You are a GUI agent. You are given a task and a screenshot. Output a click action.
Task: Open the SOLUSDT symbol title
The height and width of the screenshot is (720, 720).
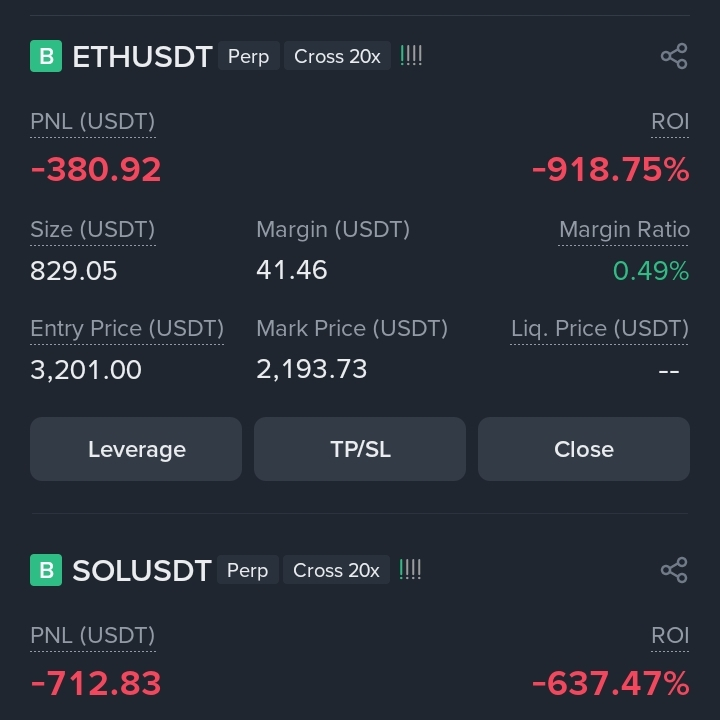(x=142, y=570)
